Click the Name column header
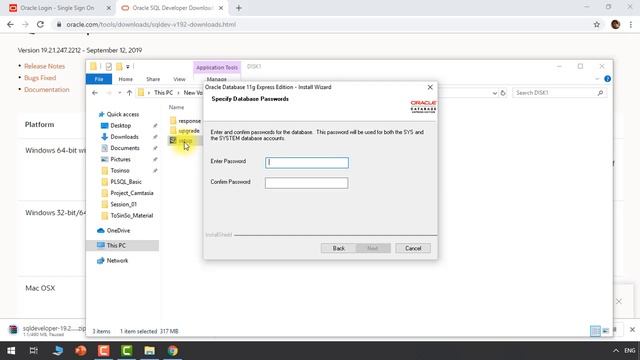The width and height of the screenshot is (640, 360). click(176, 107)
